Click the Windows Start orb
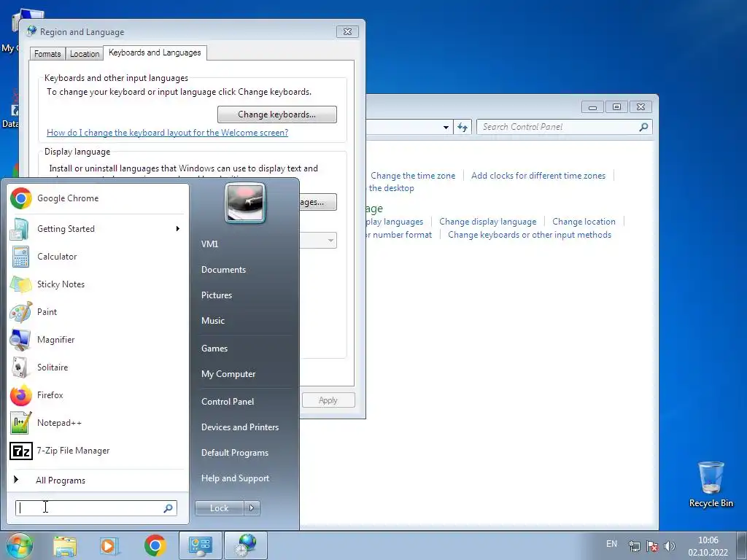Viewport: 747px width, 560px height. (19, 545)
